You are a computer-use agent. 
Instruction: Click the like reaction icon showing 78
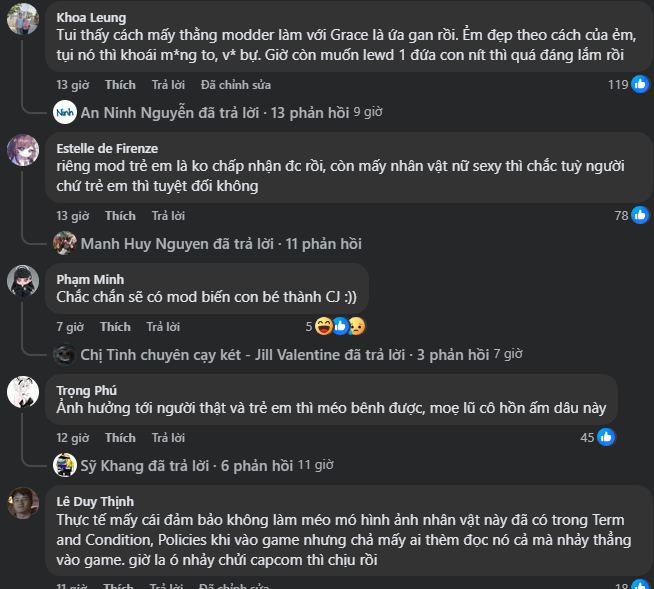tap(640, 216)
